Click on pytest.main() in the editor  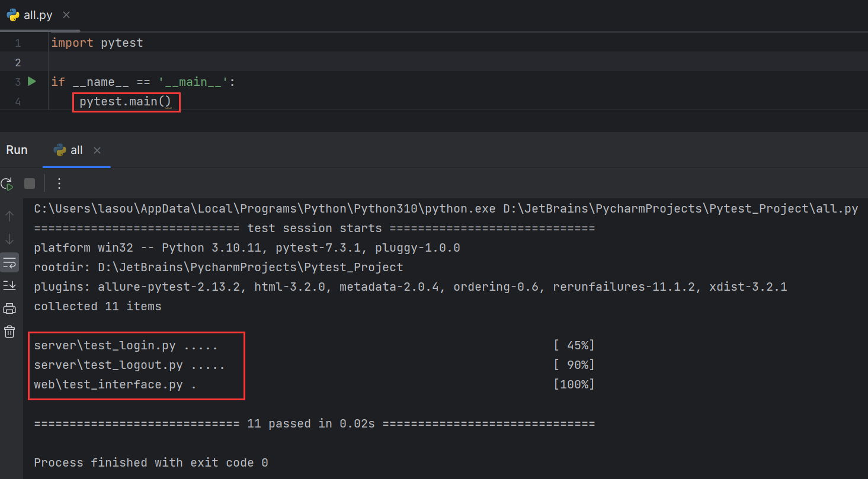pos(125,102)
